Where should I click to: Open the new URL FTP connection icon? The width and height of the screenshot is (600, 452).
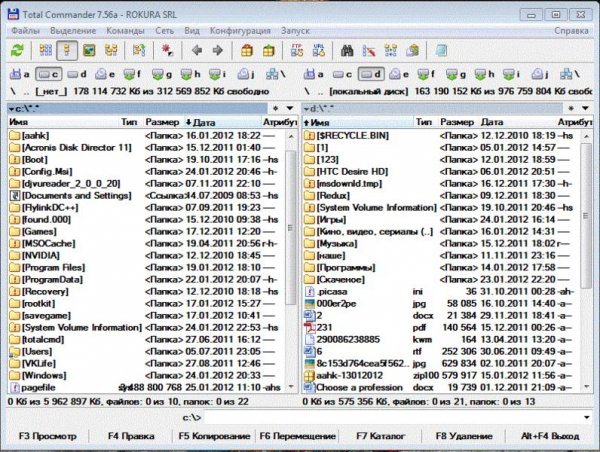point(319,50)
